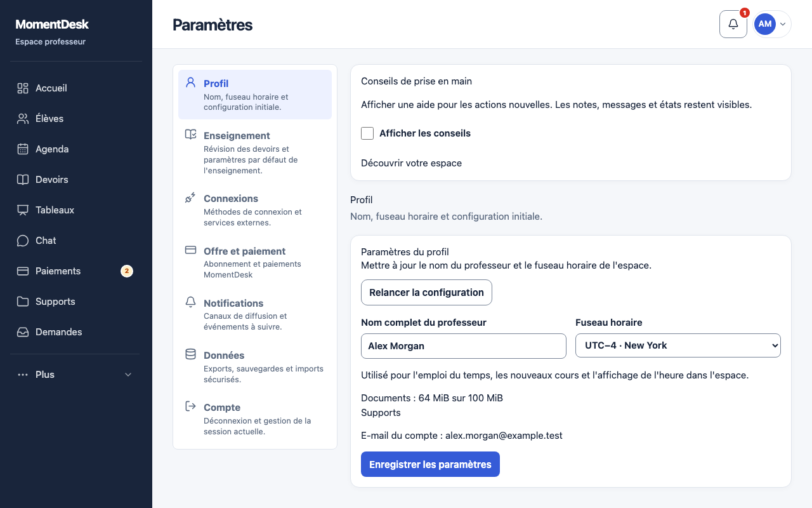The image size is (812, 508).
Task: Click the Nom complet du professeur field
Action: 464,346
